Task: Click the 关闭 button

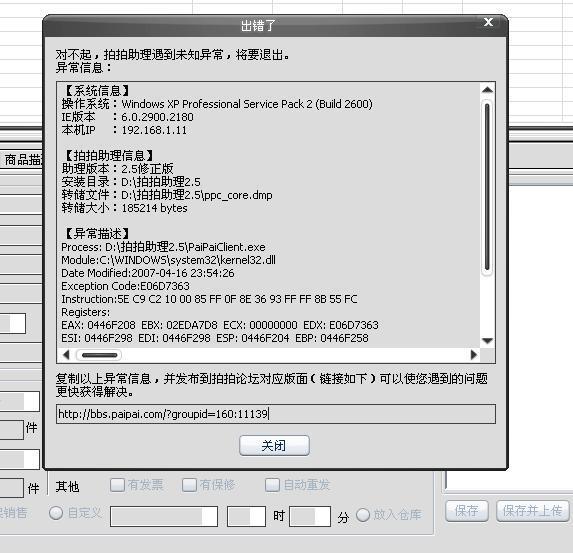Action: point(274,445)
